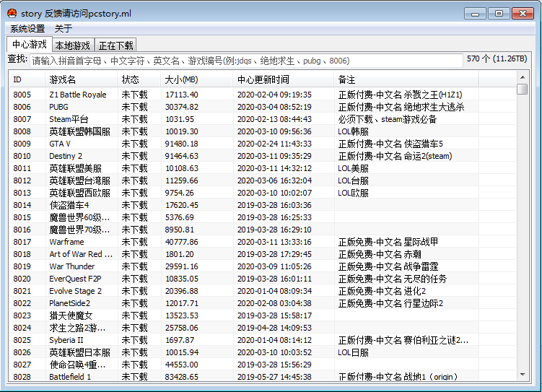This screenshot has height=392, width=542.
Task: Click the scrollbar down arrow
Action: tap(523, 375)
